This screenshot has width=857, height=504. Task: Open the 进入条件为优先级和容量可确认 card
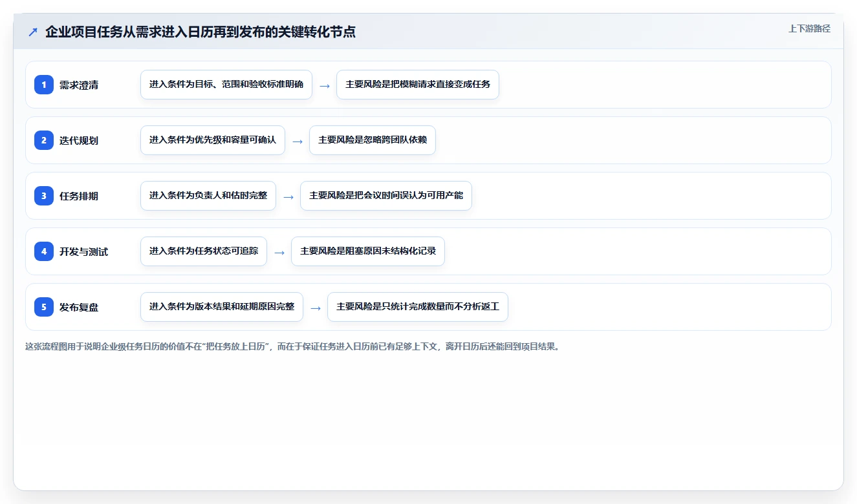pos(213,140)
